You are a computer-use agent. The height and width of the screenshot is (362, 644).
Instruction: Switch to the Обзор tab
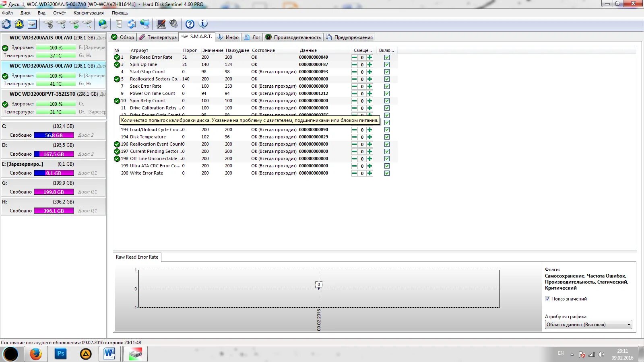click(123, 37)
